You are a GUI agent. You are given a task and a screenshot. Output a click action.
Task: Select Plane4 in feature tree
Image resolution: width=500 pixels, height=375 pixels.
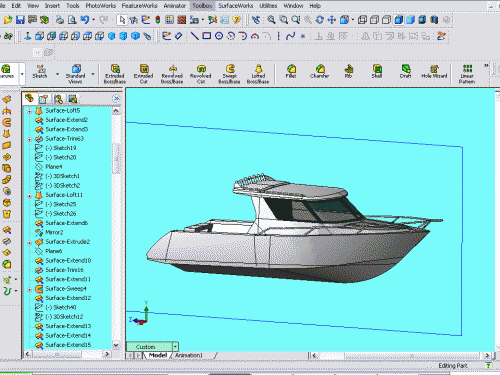(54, 167)
